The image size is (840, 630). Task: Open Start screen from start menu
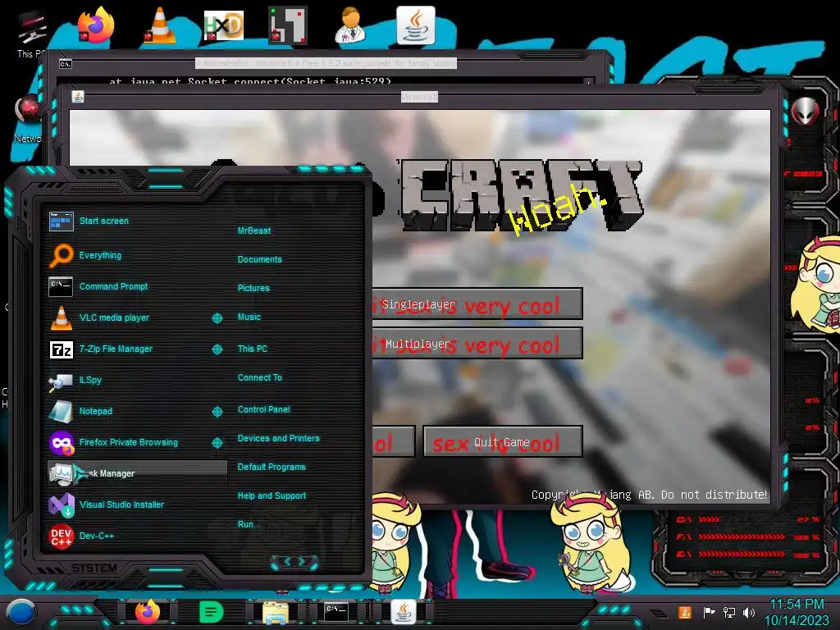pyautogui.click(x=104, y=221)
